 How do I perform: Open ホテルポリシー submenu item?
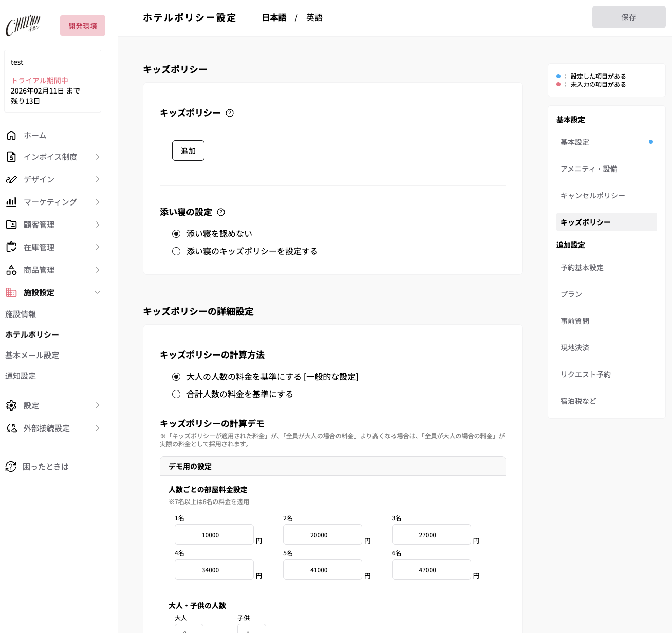click(x=32, y=334)
